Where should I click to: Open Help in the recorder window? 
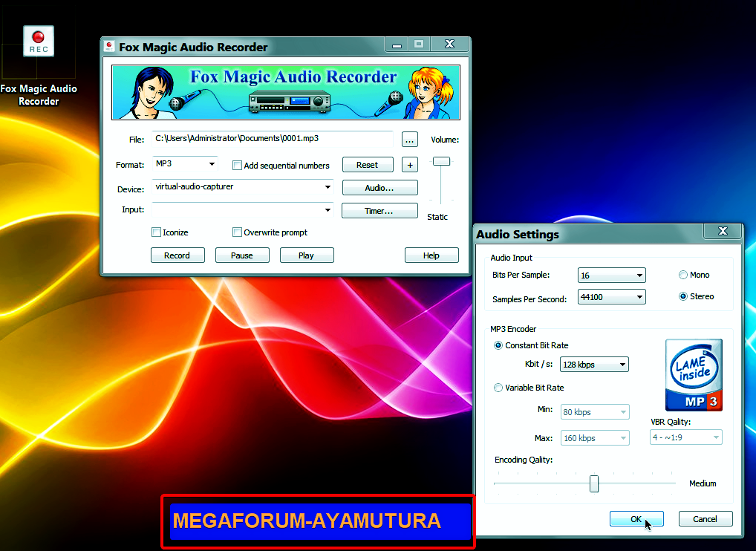point(431,255)
